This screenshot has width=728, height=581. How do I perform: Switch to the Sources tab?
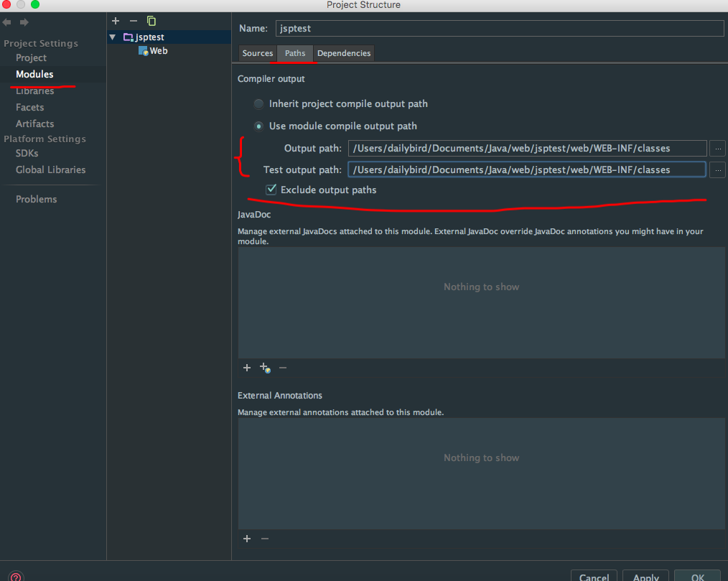(x=258, y=53)
